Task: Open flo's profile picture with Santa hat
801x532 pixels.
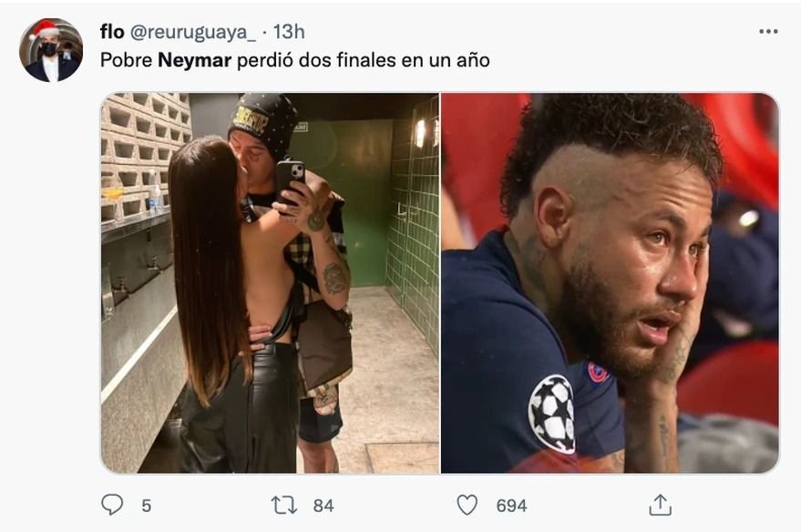Action: click(x=50, y=50)
